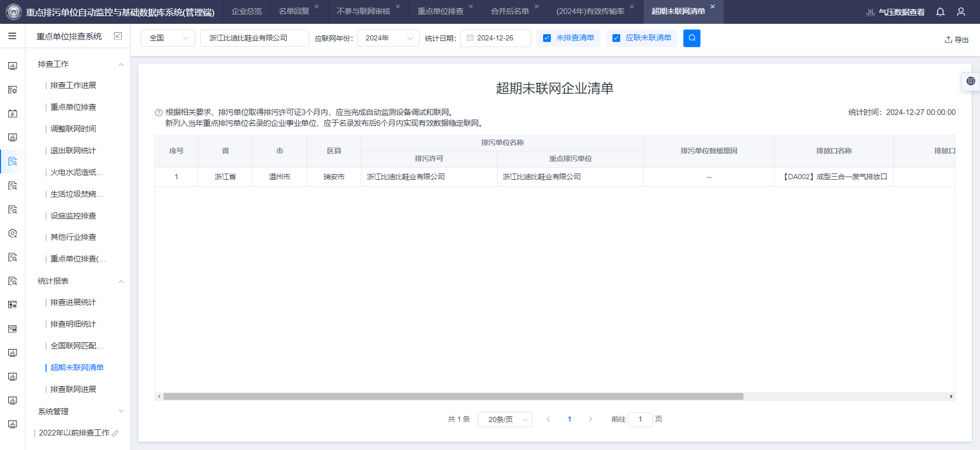The width and height of the screenshot is (980, 450).
Task: Toggle the 未排查清单 checkbox
Action: (547, 38)
